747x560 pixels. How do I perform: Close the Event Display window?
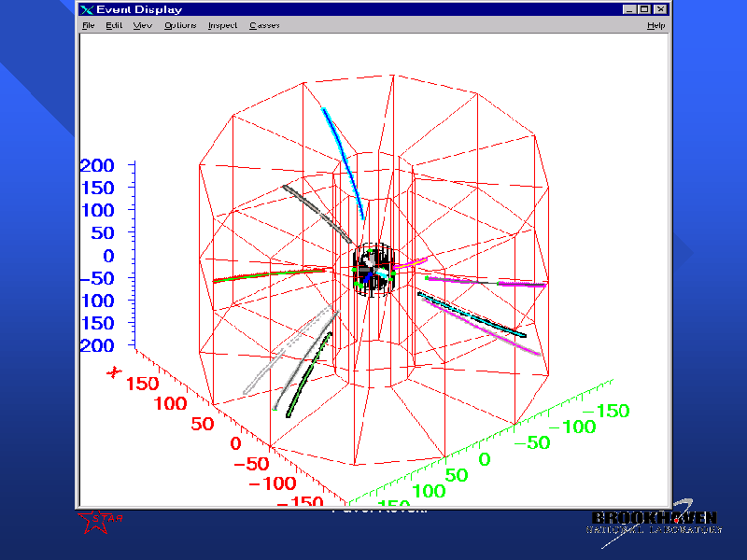[660, 9]
